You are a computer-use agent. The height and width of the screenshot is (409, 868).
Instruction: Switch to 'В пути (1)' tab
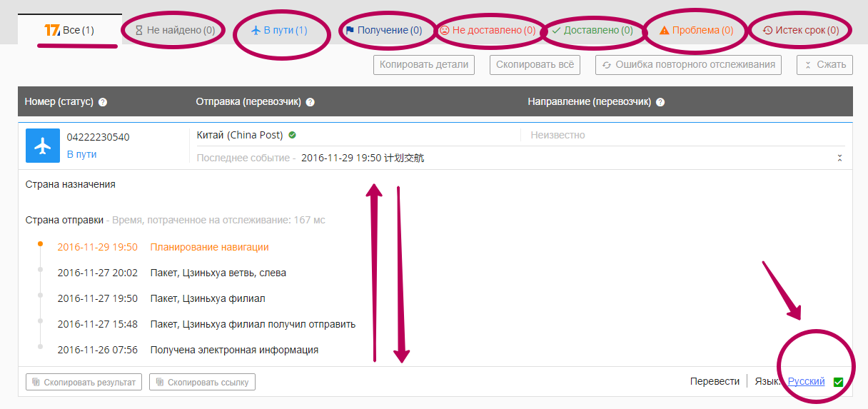[x=279, y=30]
